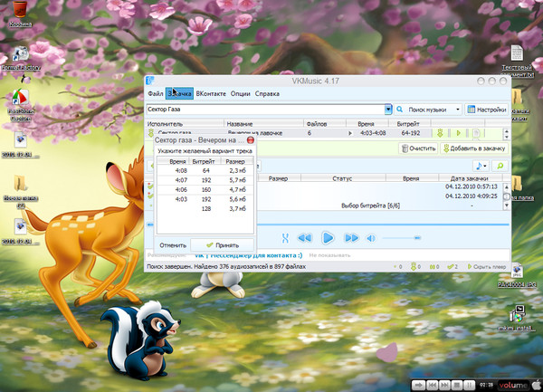Sort search results by Файлов column
This screenshot has height=392, width=543.
pyautogui.click(x=325, y=124)
